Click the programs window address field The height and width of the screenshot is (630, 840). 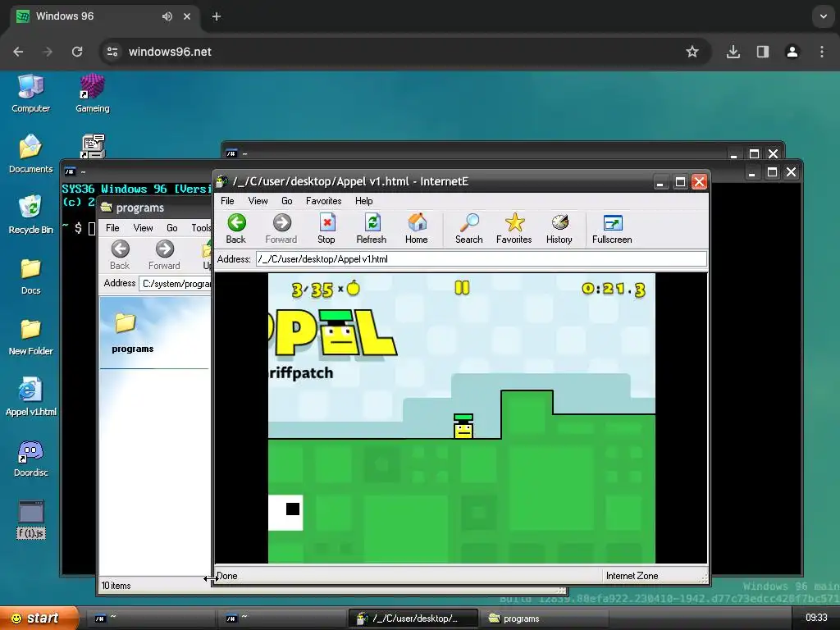(176, 283)
